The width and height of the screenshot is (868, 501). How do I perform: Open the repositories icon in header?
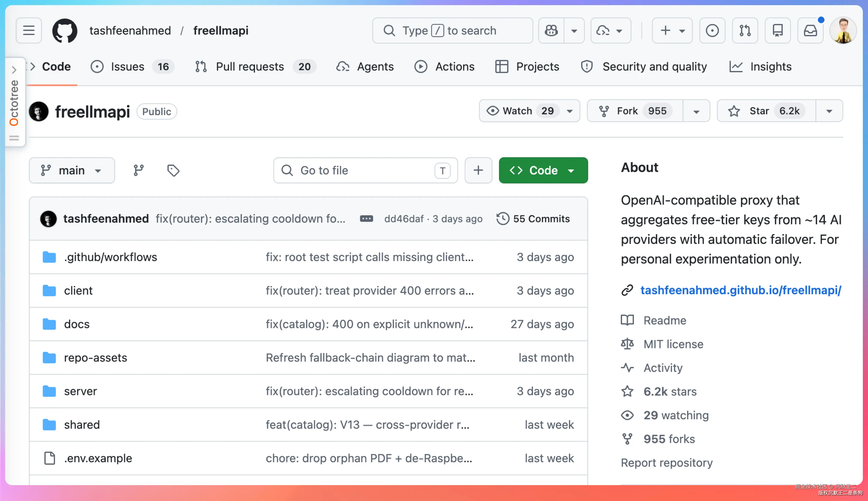(x=778, y=31)
